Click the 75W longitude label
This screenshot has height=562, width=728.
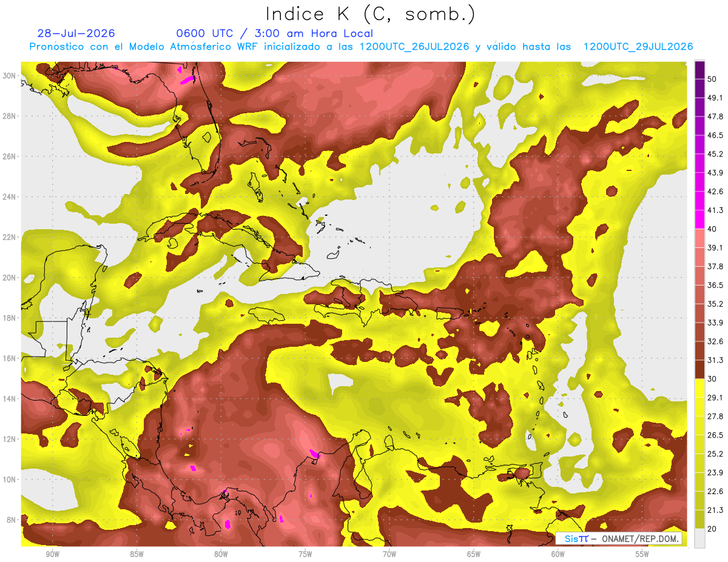[x=305, y=554]
